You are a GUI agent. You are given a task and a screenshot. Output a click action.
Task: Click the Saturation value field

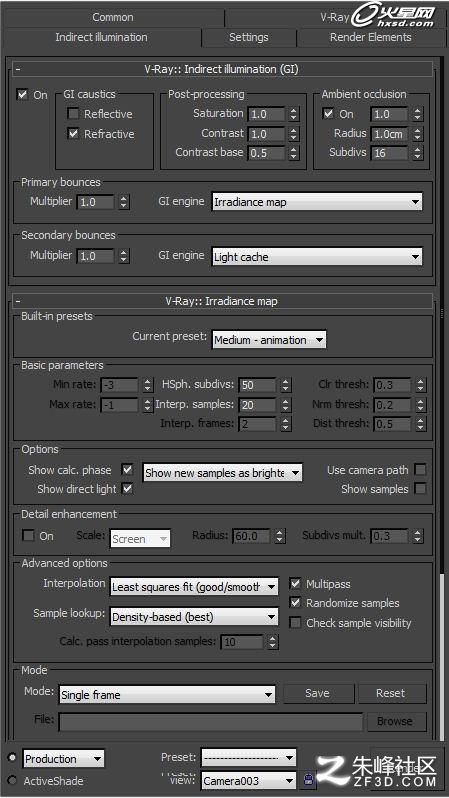(267, 114)
